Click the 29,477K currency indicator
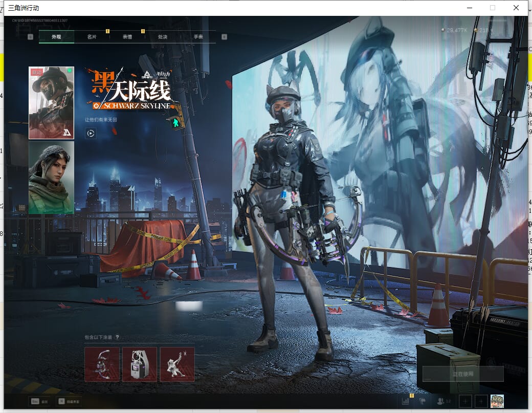 coord(454,30)
